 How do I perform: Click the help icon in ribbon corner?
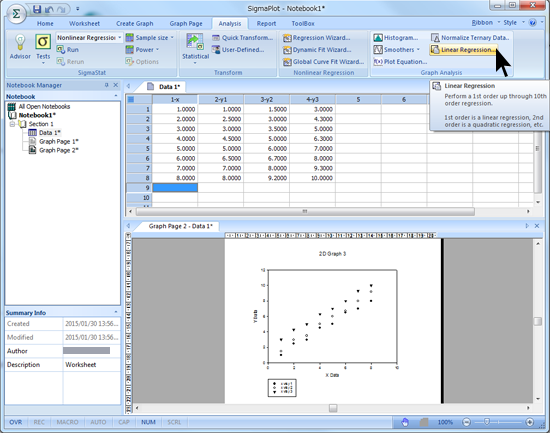click(x=532, y=23)
